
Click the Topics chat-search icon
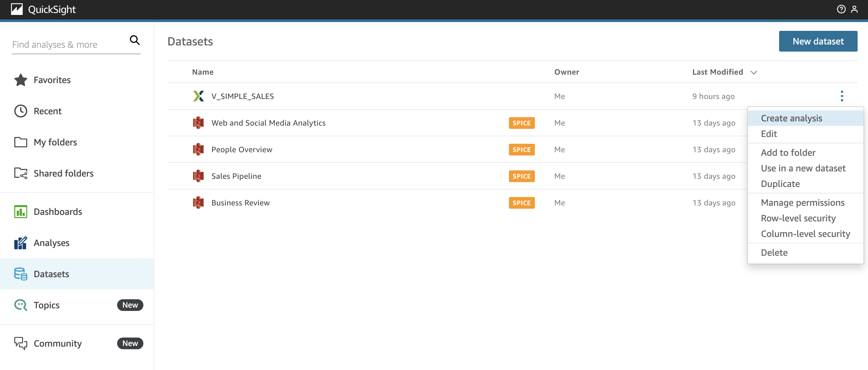[20, 305]
